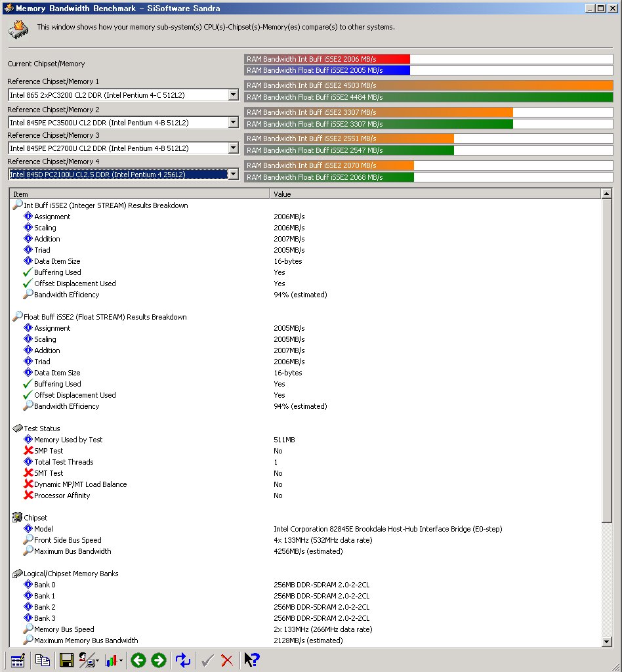Click the flaming memory chip benchmark icon

[18, 30]
